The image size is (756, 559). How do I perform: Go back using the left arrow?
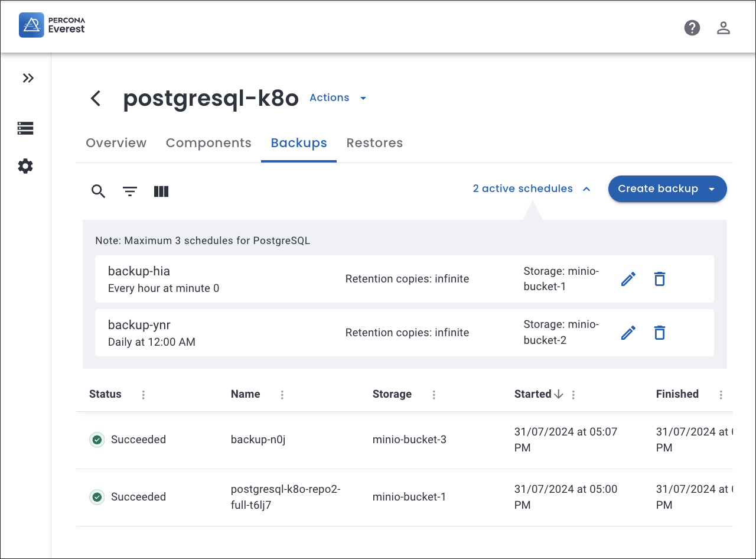pyautogui.click(x=96, y=98)
